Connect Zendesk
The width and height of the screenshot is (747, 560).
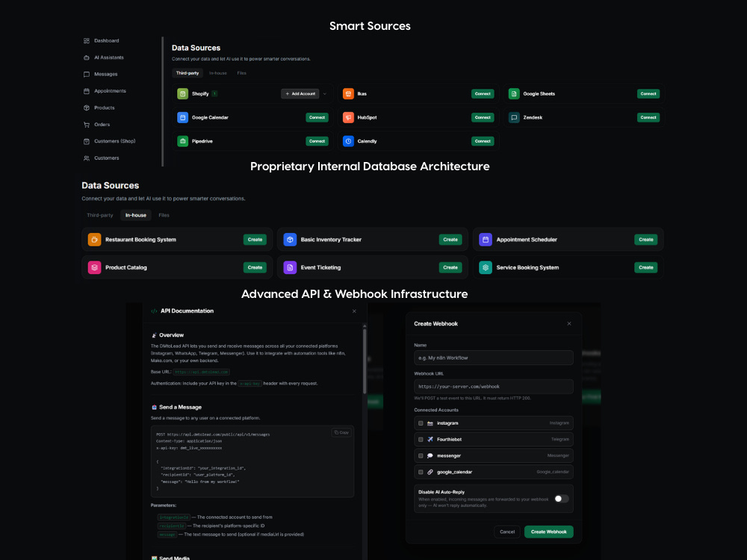point(648,118)
